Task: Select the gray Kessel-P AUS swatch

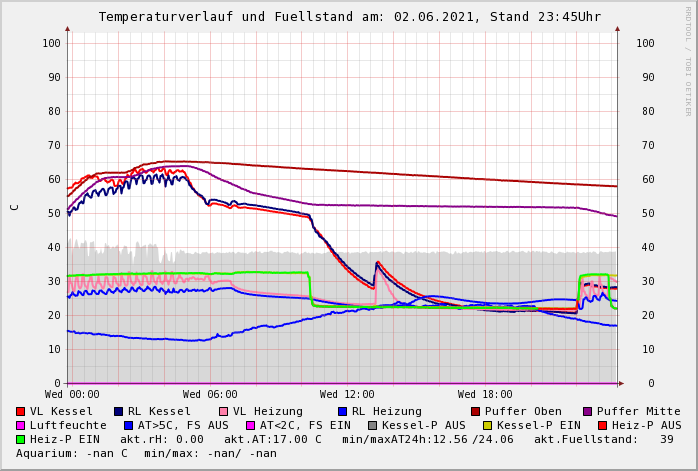Action: 372,425
